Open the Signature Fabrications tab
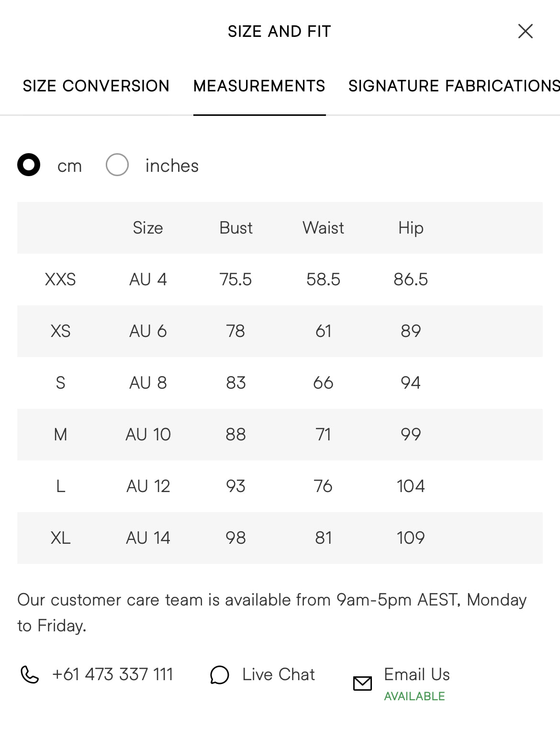The width and height of the screenshot is (560, 740). tap(454, 86)
